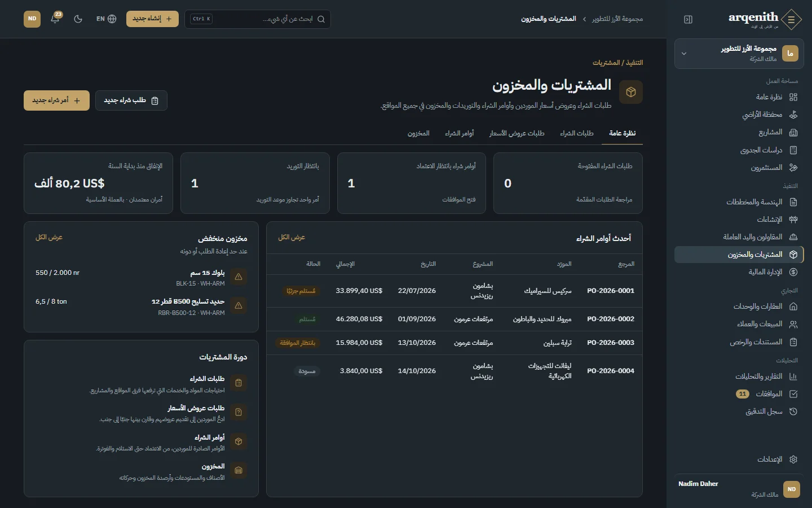The image size is (812, 508).
Task: Open الإعدادات settings in sidebar
Action: [x=739, y=459]
